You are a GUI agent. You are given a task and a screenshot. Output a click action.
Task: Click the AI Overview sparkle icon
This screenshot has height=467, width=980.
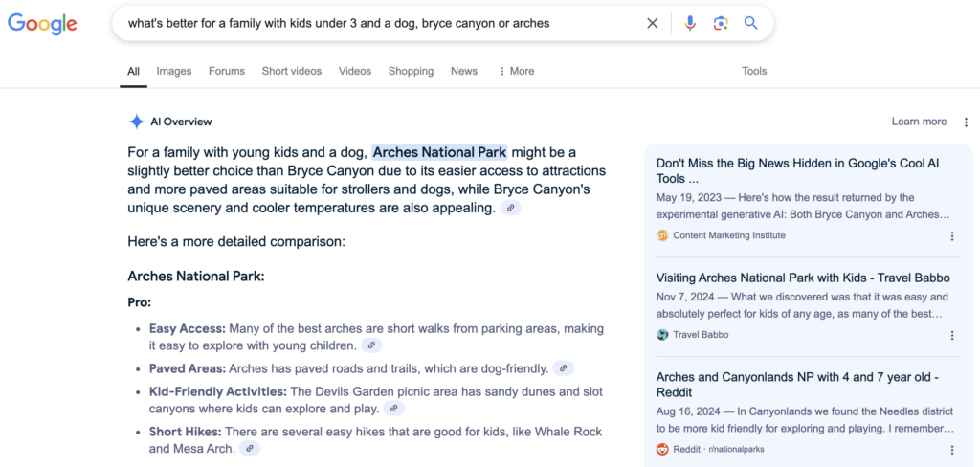[136, 122]
